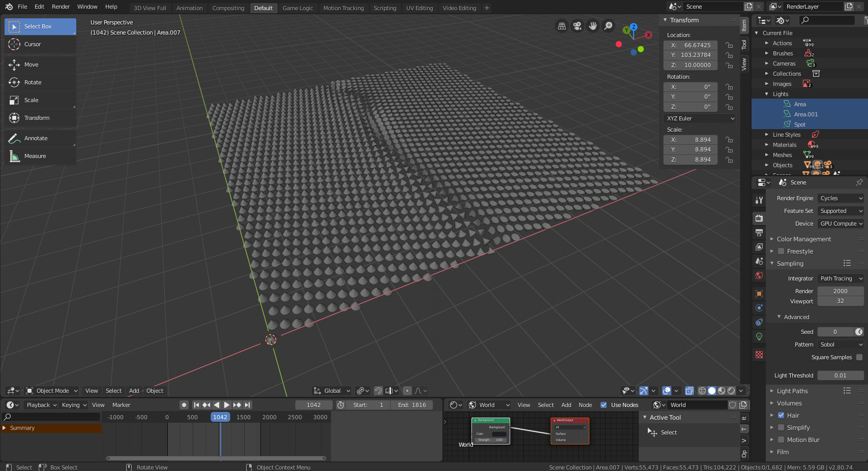
Task: Open Tool settings properties tab
Action: [x=759, y=200]
